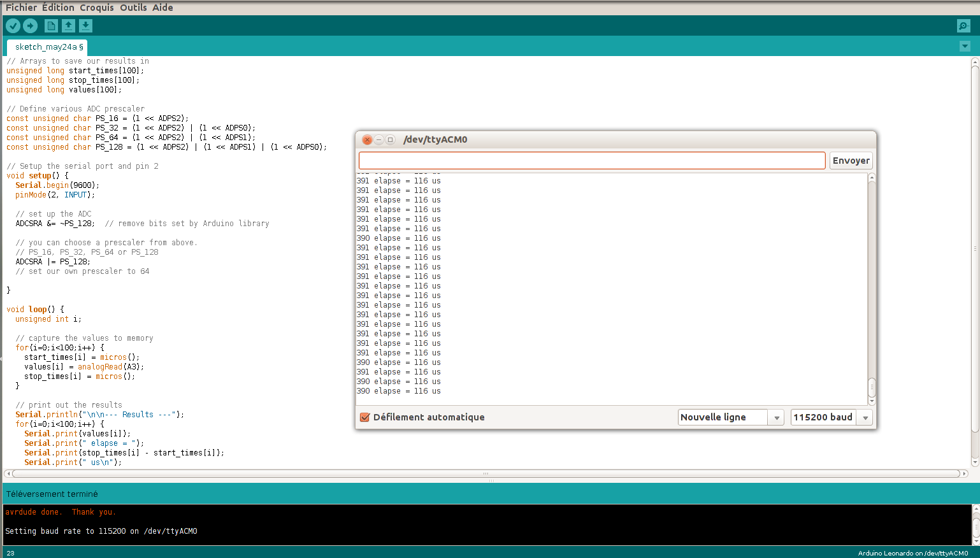Viewport: 980px width, 558px height.
Task: Open the Édition menu
Action: [58, 8]
